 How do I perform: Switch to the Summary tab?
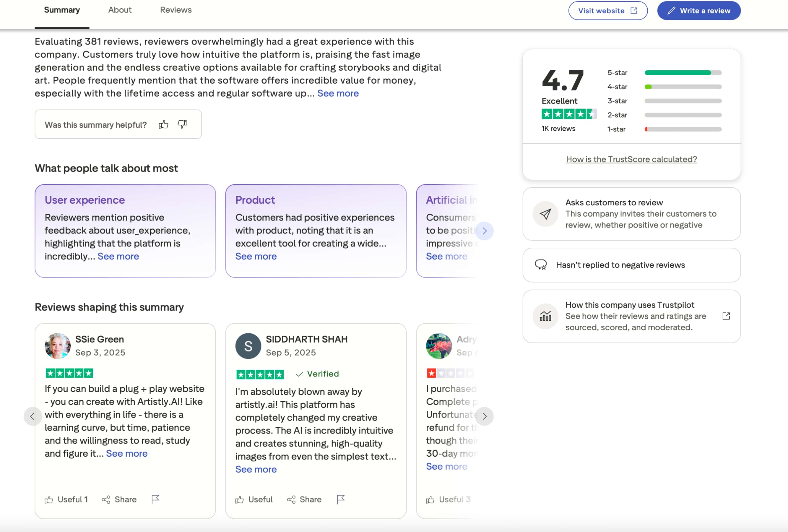[62, 10]
